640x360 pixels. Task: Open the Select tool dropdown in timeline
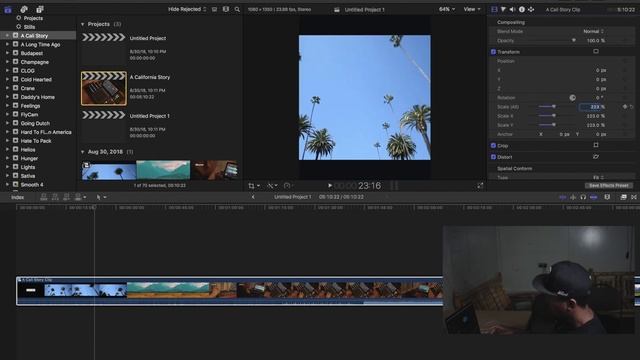point(101,197)
